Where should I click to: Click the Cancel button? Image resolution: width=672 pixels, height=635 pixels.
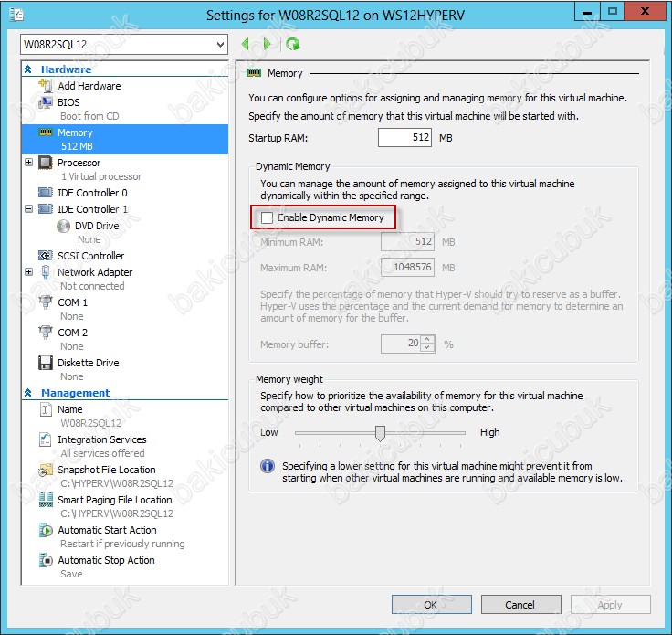pos(520,605)
